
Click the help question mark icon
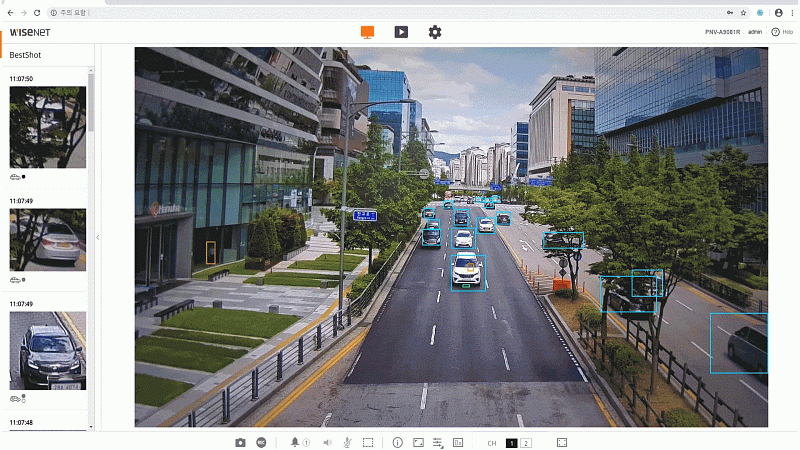click(x=776, y=32)
